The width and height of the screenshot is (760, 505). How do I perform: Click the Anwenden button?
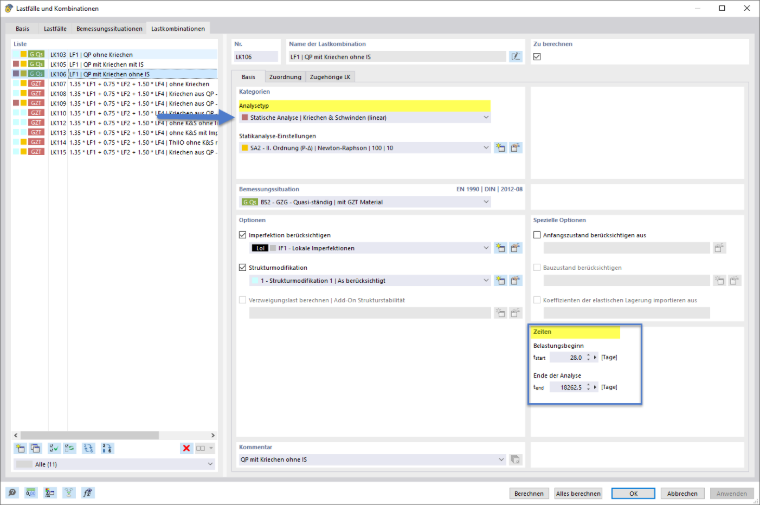731,493
